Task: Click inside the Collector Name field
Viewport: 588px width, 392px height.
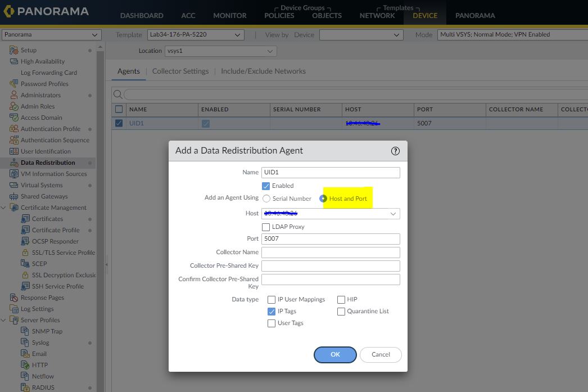Action: 330,252
